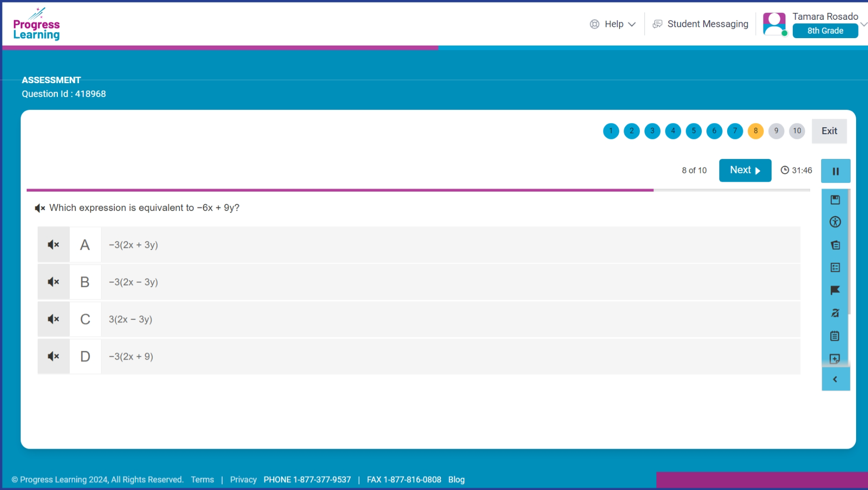Go to question 1 bubble
Screen dimensions: 868x490
pos(611,131)
